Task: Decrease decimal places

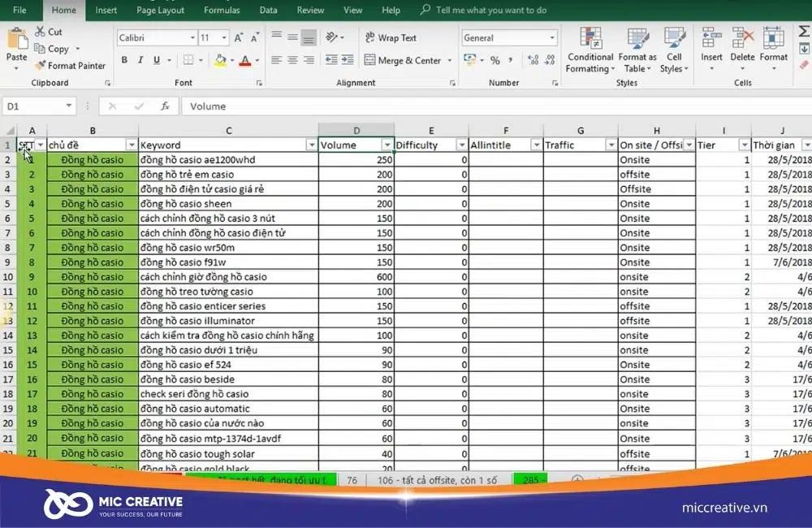Action: coord(550,60)
